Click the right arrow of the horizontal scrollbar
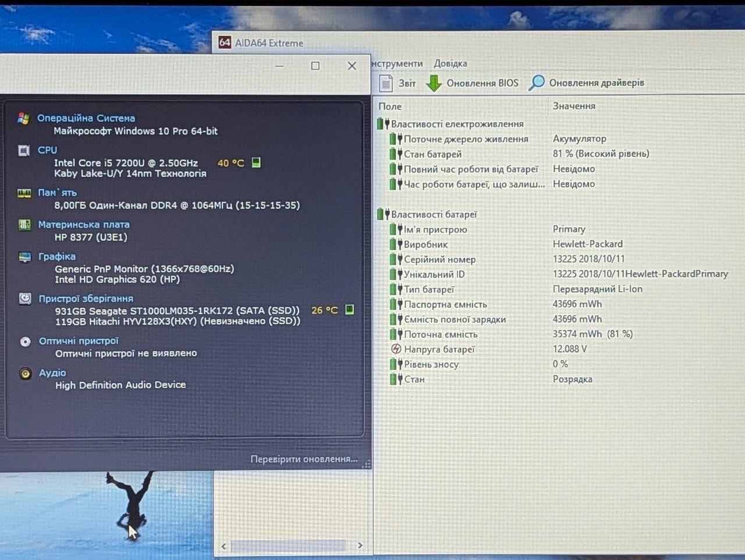The image size is (745, 560). coord(360,545)
